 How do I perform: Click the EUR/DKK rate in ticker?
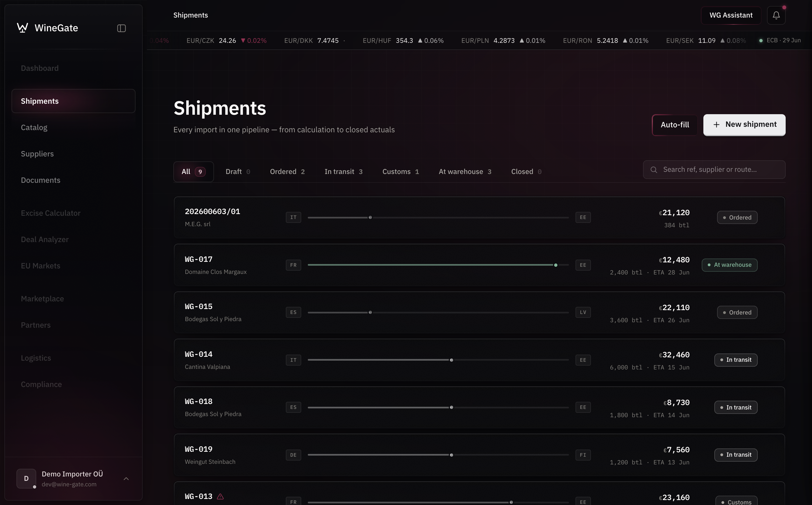pos(315,40)
